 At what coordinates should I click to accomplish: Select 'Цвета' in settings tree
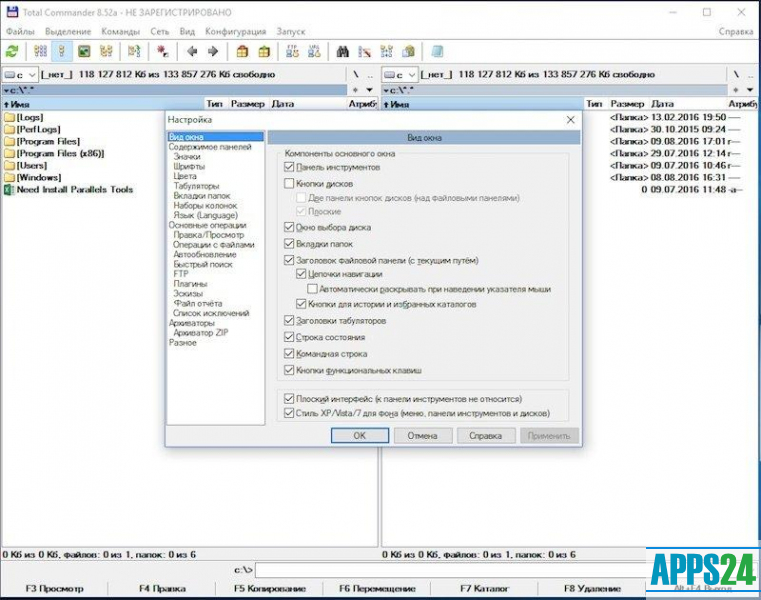pyautogui.click(x=185, y=176)
